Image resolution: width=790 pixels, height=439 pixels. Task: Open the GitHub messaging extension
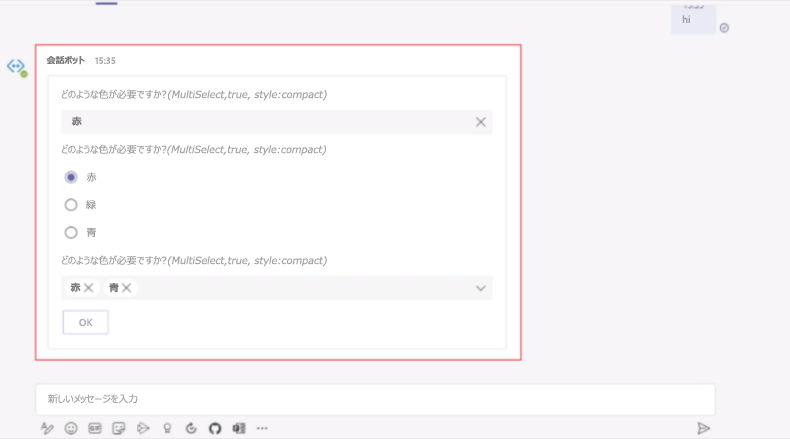pos(215,428)
